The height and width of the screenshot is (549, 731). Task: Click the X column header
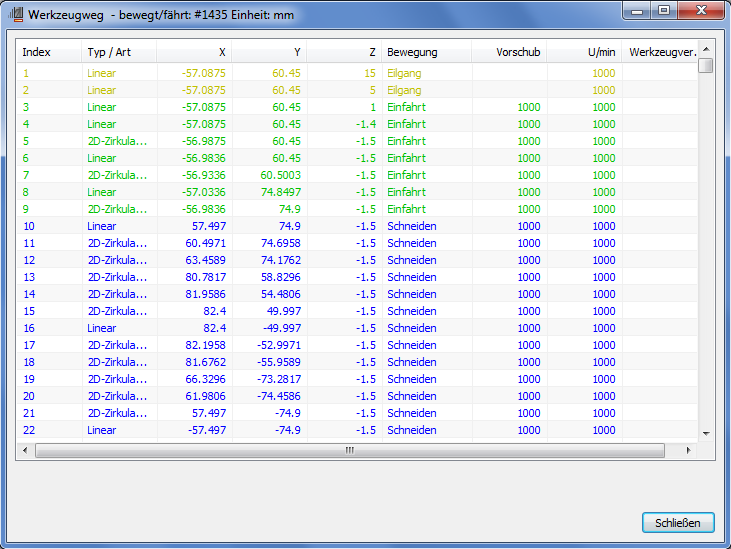[194, 52]
